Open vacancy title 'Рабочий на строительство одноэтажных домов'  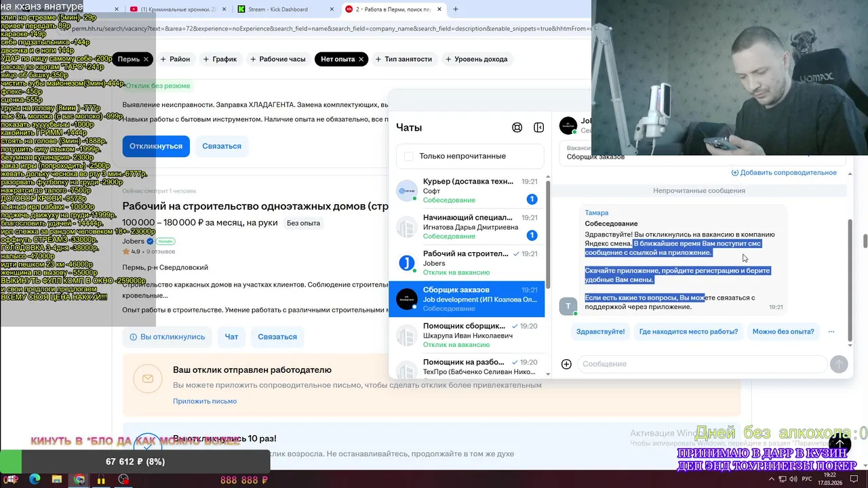255,206
